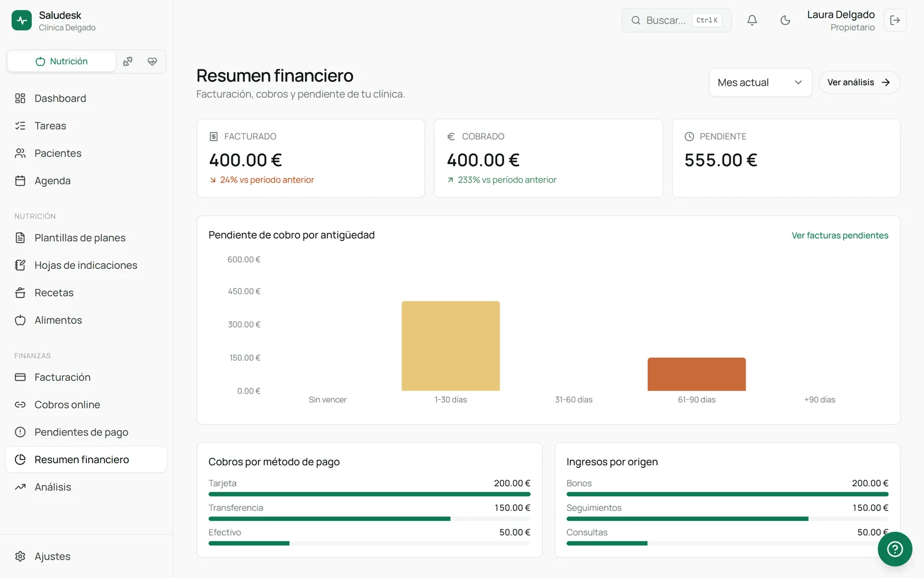Click the Sin vencer axis label
Screen dimensions: 924x578
click(x=327, y=399)
